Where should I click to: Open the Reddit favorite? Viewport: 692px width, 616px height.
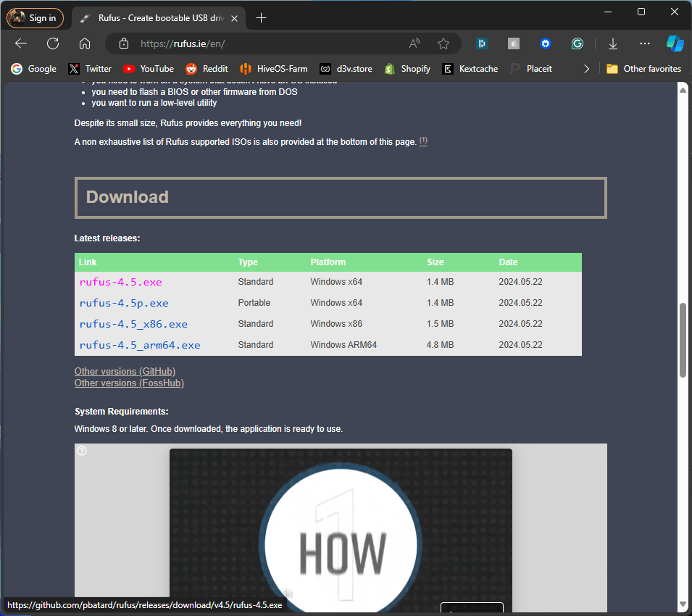(x=207, y=69)
